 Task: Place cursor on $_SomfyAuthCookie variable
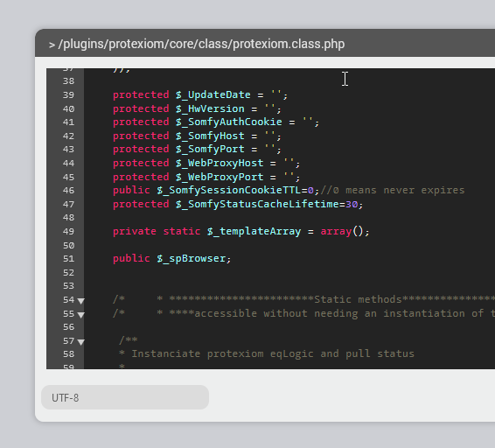(229, 122)
